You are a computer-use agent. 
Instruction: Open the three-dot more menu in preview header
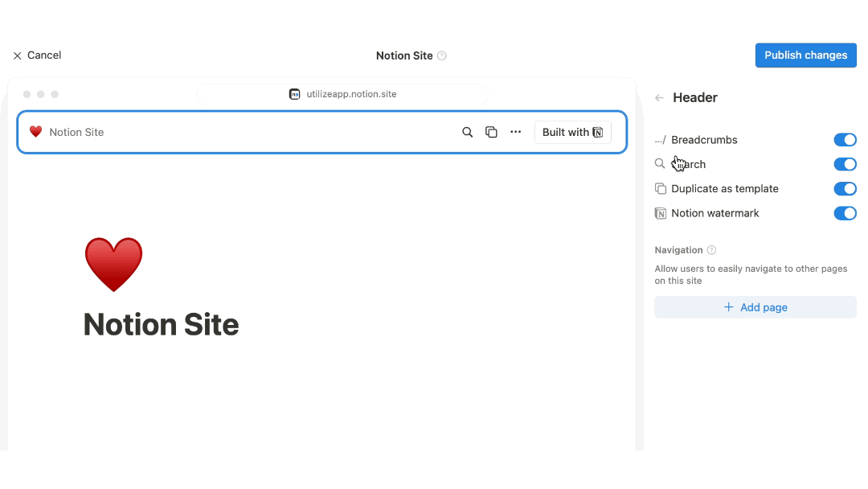pyautogui.click(x=515, y=133)
